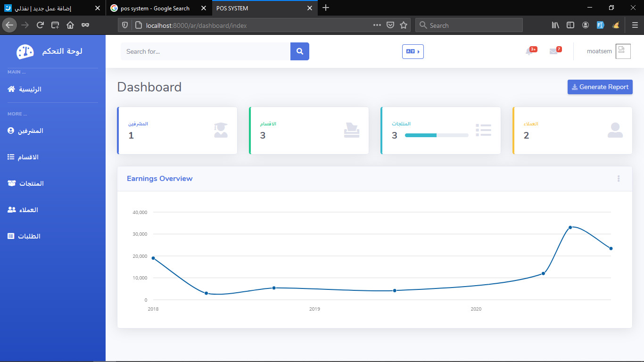Viewport: 644px width, 362px height.
Task: Click the blue FT extension icon
Action: (x=601, y=25)
